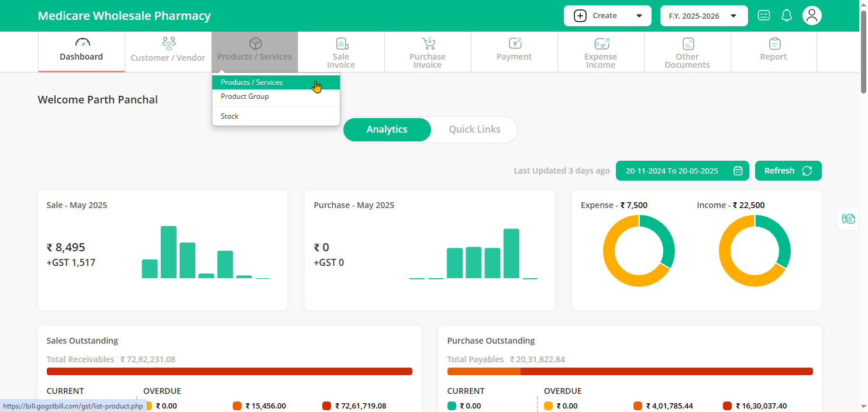Open the Sale Invoice icon tab
Screen dimensions: 868x412
click(x=342, y=44)
